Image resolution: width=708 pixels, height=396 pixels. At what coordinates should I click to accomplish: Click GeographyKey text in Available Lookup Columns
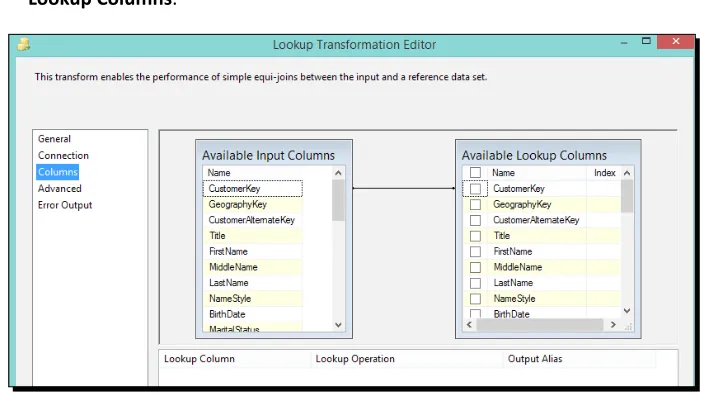(522, 205)
